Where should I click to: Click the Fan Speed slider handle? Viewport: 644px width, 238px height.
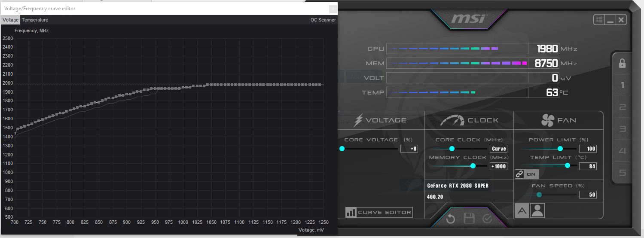[x=539, y=195]
